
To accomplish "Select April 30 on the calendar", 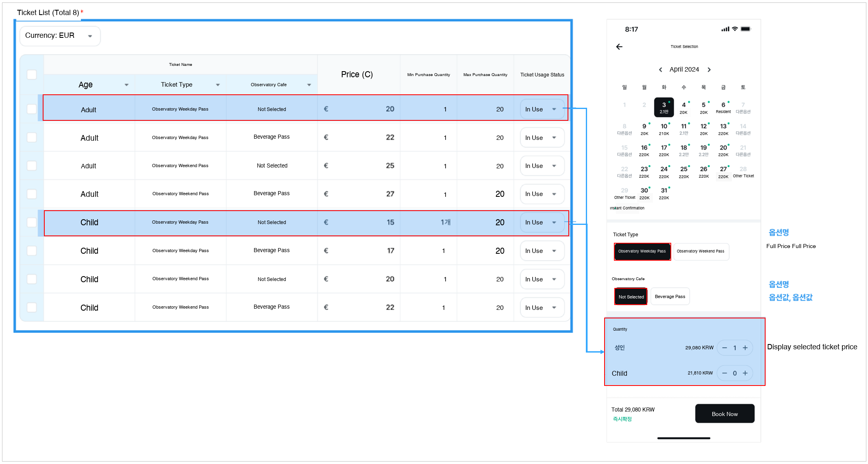I will pos(644,193).
